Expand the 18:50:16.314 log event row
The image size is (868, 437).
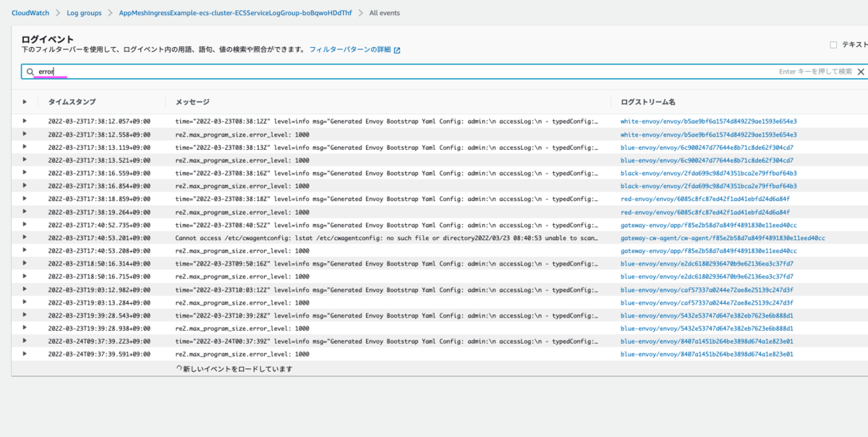tap(25, 263)
